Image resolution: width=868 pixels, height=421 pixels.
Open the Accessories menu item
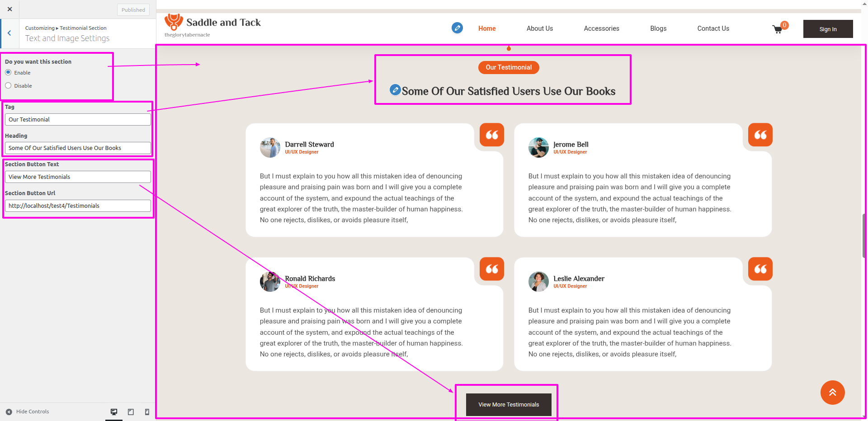[601, 28]
